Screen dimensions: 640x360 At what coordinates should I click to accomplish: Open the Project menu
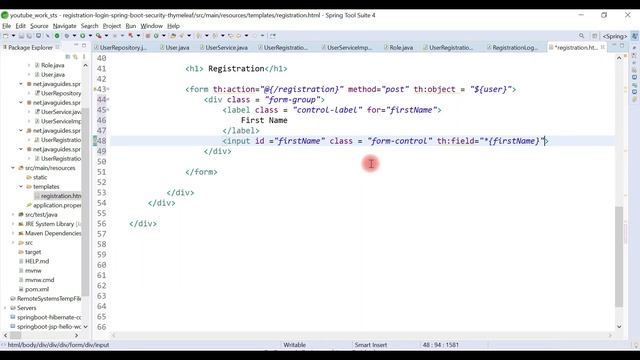click(x=111, y=26)
